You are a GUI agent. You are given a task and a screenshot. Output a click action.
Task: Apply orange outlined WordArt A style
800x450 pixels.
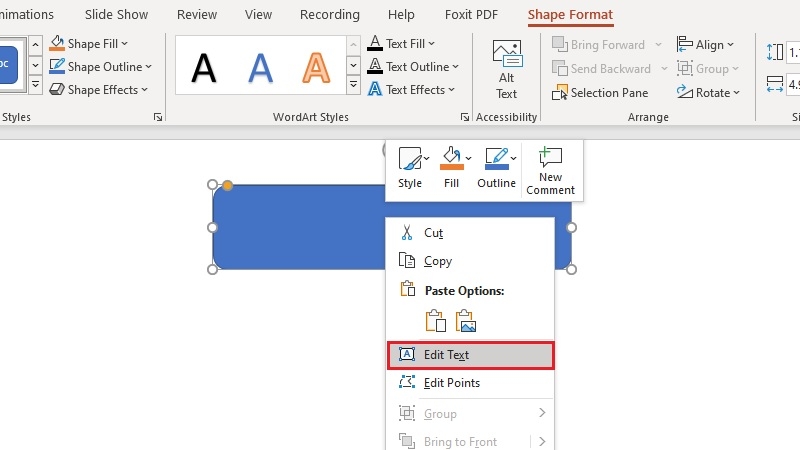click(x=316, y=67)
